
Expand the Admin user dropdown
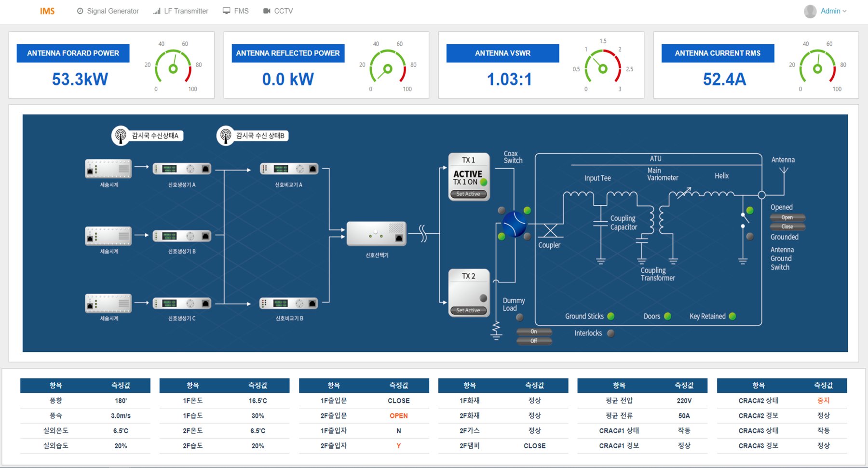point(833,11)
